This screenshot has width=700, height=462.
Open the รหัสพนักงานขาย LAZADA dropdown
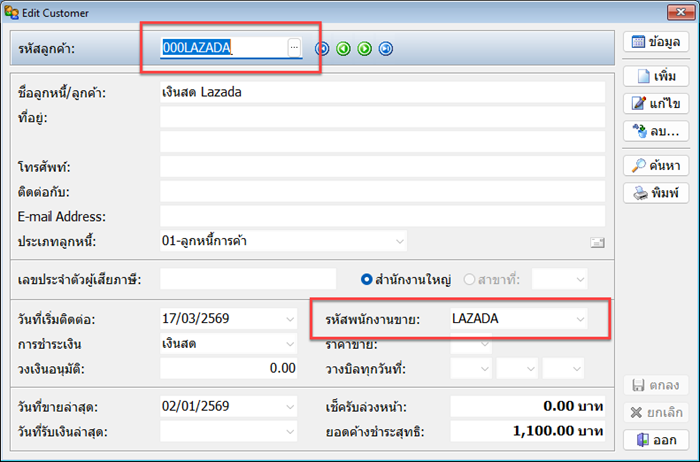pyautogui.click(x=580, y=319)
